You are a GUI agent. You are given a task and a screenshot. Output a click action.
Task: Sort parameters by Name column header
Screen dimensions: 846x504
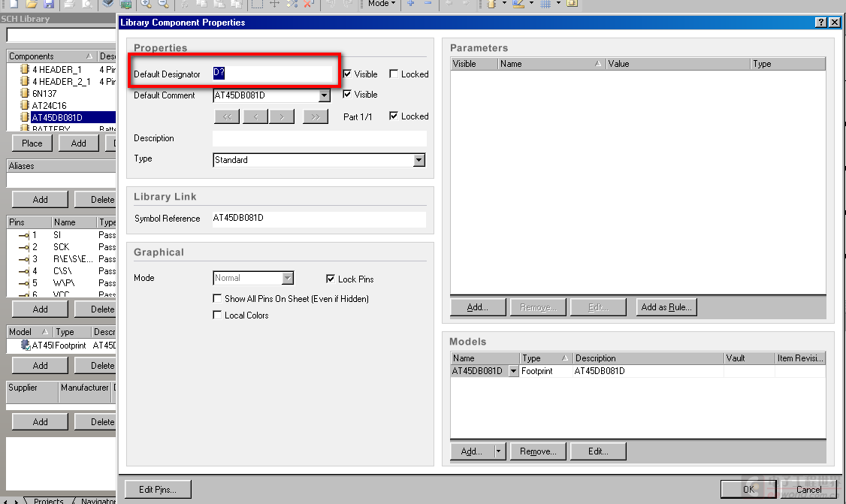pyautogui.click(x=551, y=64)
